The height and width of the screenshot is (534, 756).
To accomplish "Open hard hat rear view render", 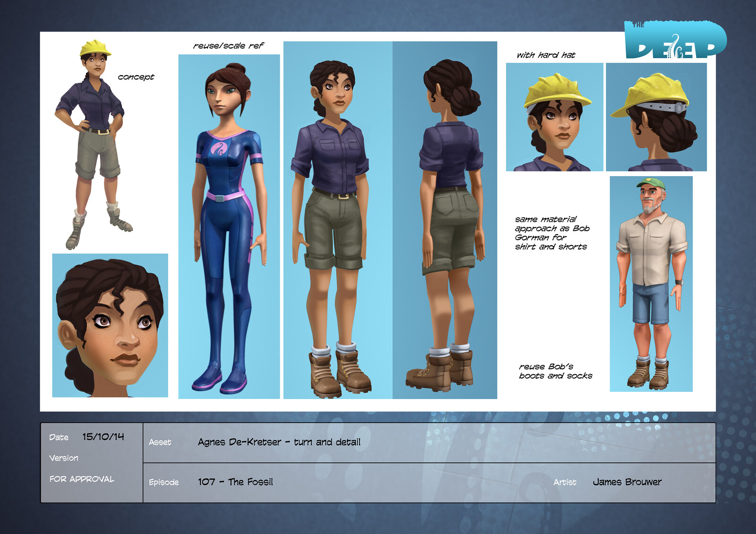I will [x=656, y=117].
